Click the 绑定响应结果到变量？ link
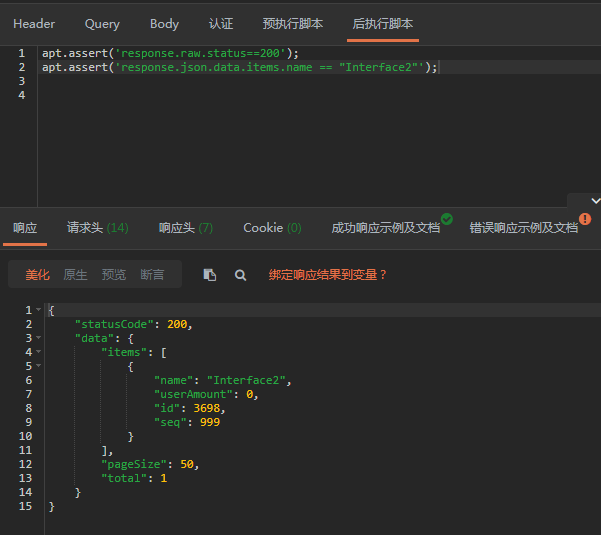Screen dimensions: 601x535 coord(327,274)
